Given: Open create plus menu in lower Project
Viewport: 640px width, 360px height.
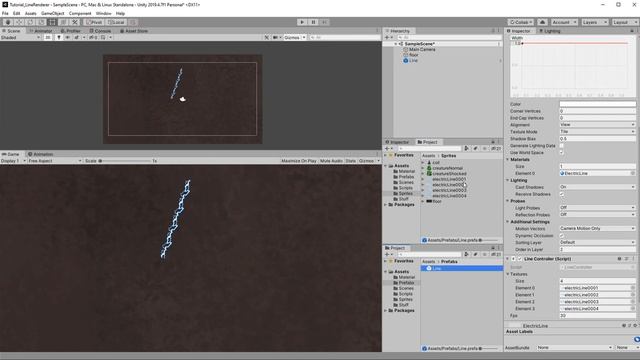Looking at the screenshot, I should [388, 254].
